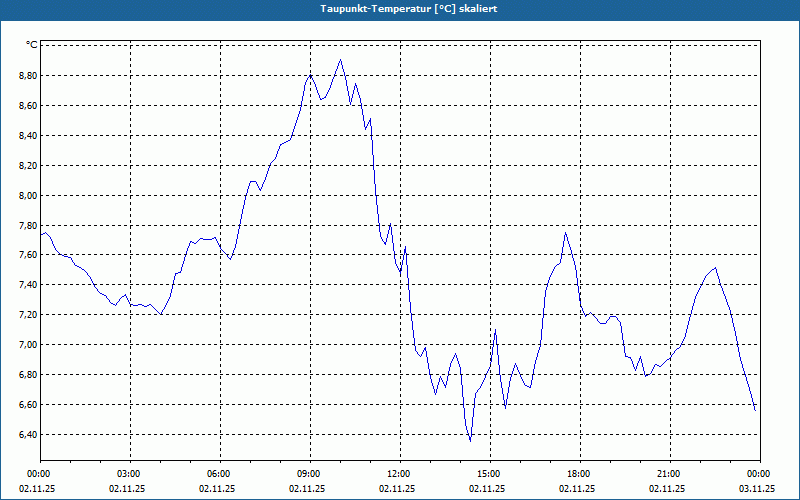This screenshot has height=500, width=800.
Task: Select the 8,60 y-axis value
Action: pyautogui.click(x=27, y=106)
